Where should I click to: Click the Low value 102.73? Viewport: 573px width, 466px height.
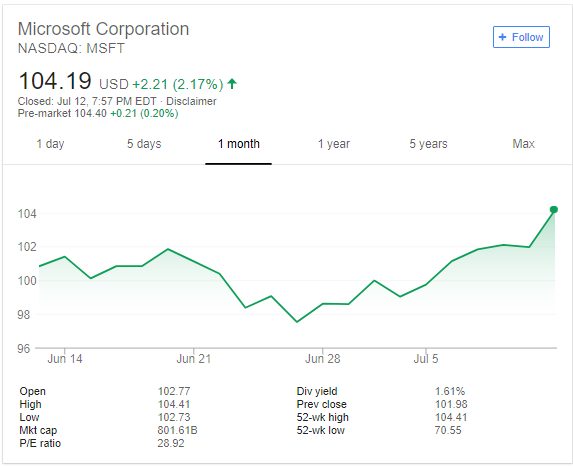tap(174, 417)
